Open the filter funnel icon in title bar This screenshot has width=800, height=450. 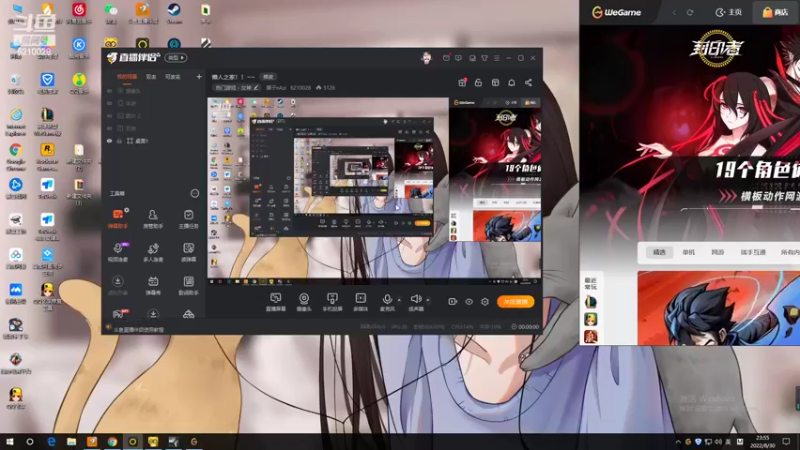[x=485, y=58]
